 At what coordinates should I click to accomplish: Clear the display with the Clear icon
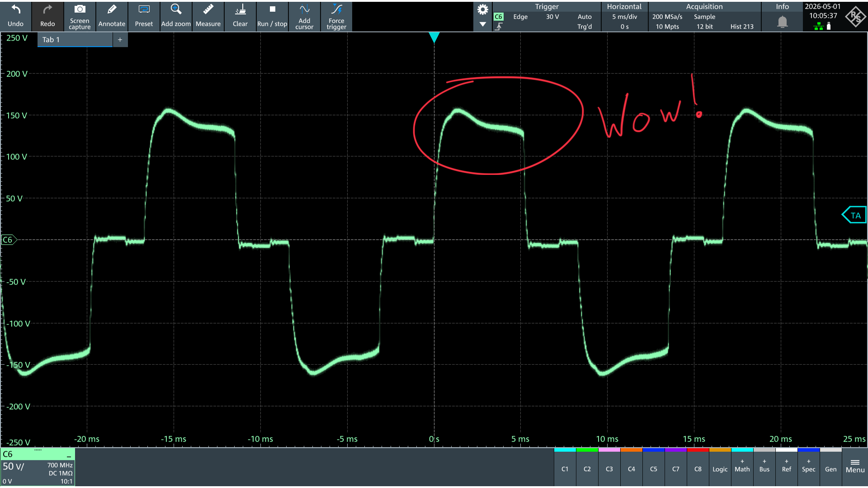[x=240, y=16]
